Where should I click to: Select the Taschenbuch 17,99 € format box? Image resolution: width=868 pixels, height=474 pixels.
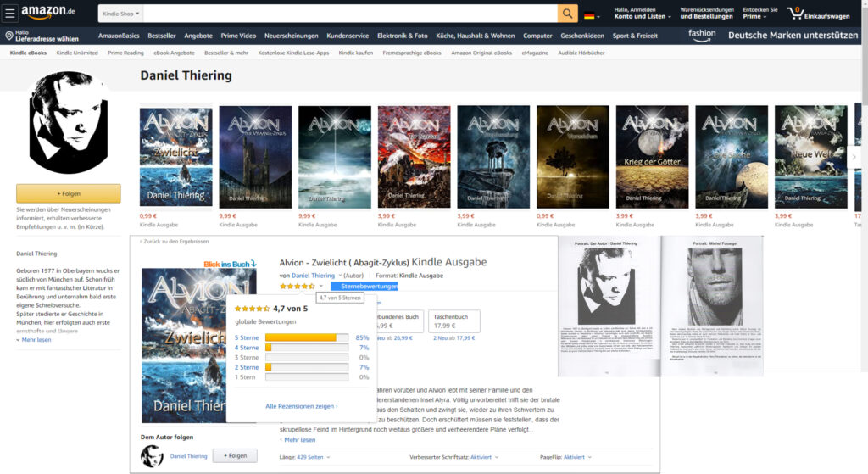454,321
